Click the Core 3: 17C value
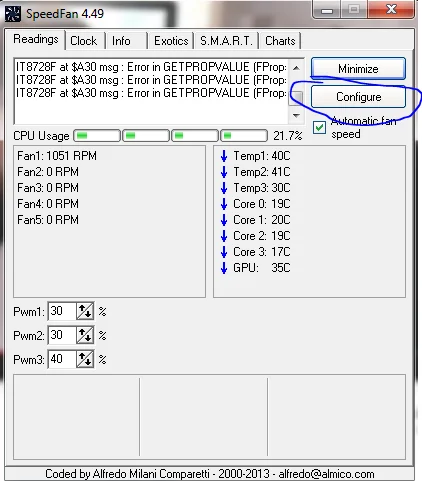This screenshot has width=422, height=481. point(262,252)
